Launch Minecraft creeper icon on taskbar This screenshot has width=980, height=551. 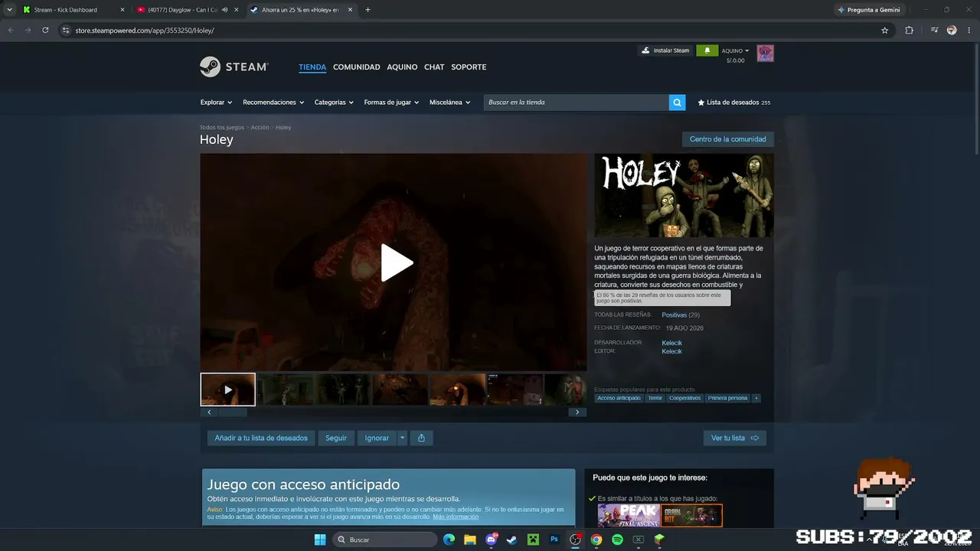click(533, 540)
